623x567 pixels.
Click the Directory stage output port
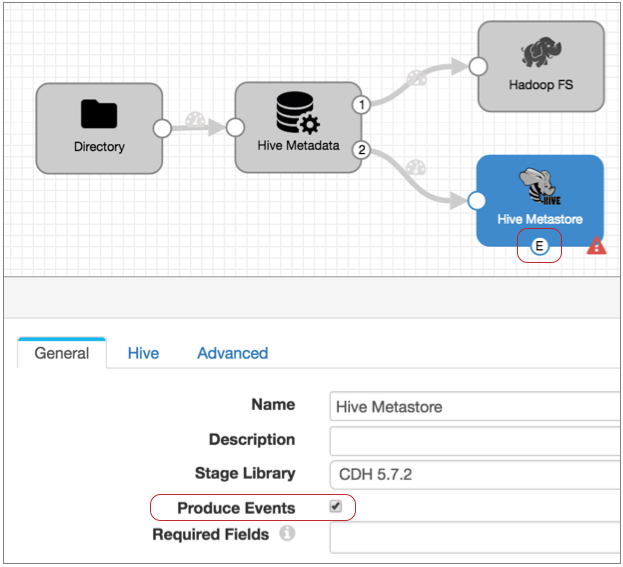click(162, 128)
